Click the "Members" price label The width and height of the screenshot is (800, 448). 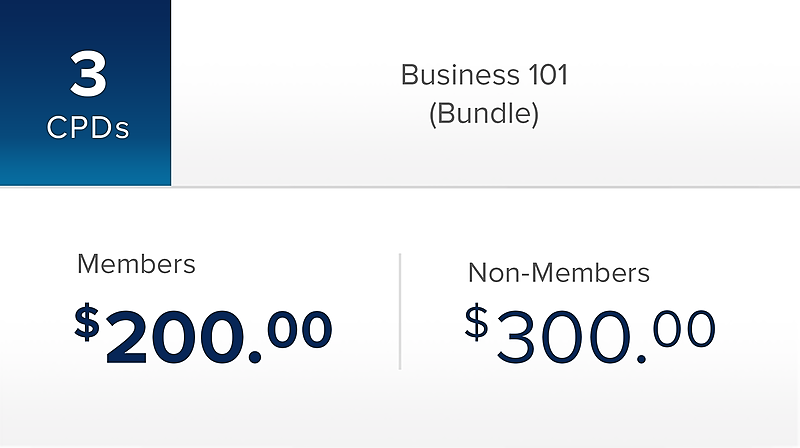(x=136, y=264)
